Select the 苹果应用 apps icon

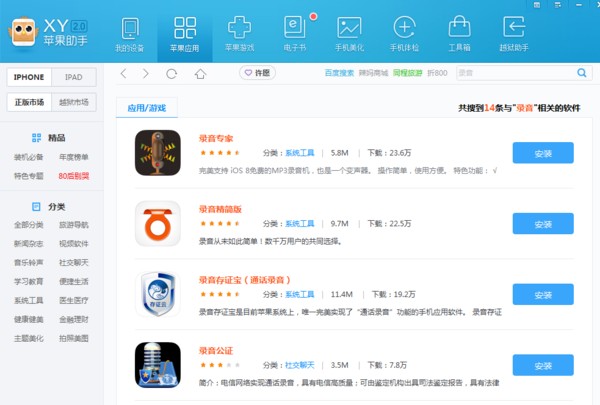click(x=185, y=28)
